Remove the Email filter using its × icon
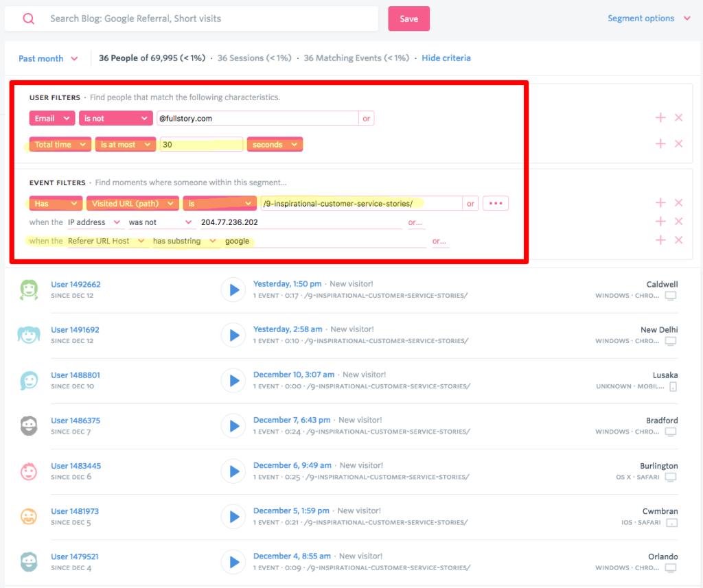This screenshot has width=703, height=588. click(678, 117)
